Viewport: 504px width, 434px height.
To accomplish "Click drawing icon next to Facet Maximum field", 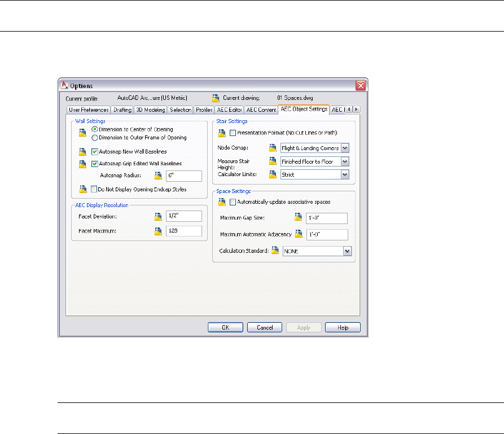I will 158,231.
